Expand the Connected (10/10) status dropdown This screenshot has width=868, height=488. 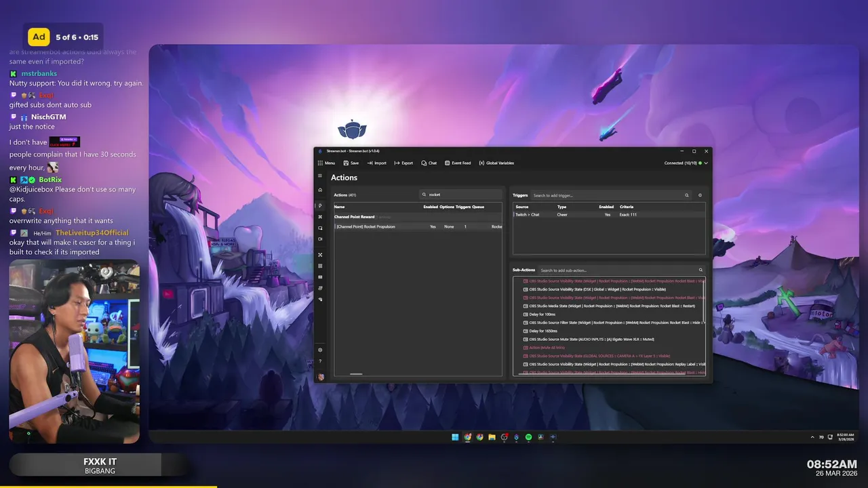(x=686, y=163)
